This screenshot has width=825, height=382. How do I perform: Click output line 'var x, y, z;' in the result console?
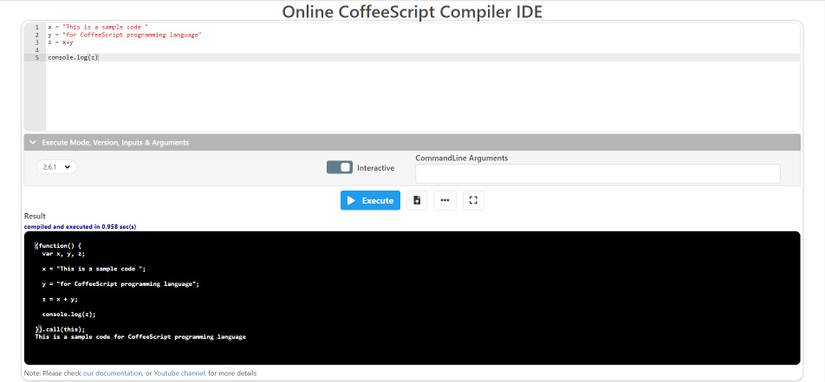coord(63,254)
